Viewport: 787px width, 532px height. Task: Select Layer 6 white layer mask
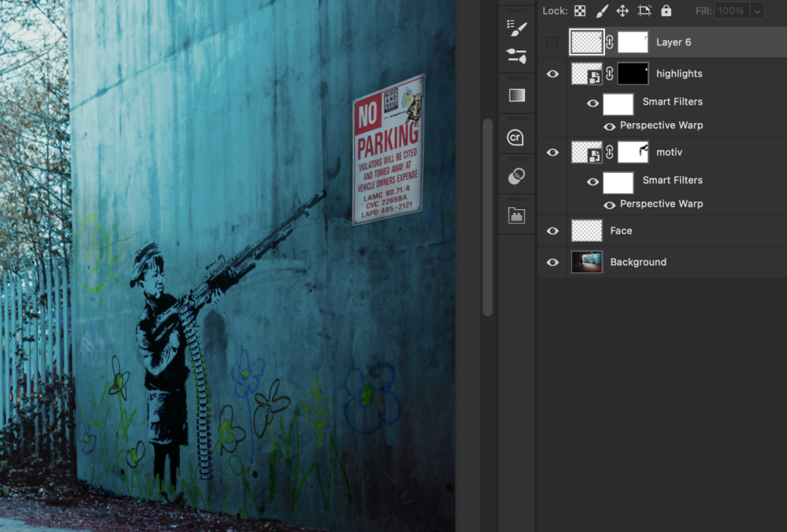(x=633, y=42)
